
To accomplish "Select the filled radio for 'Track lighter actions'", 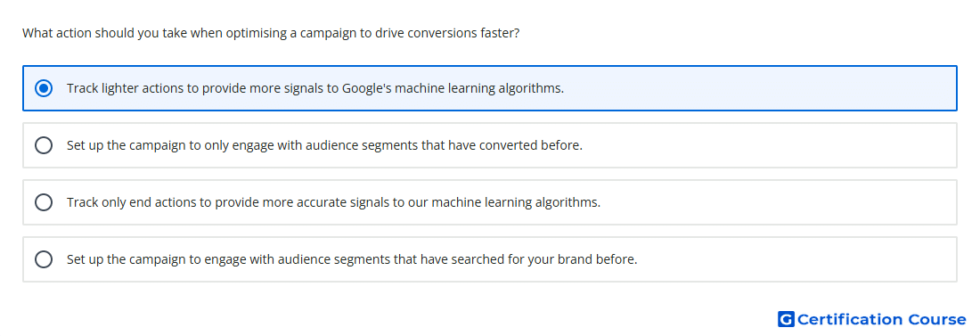I will tap(44, 88).
